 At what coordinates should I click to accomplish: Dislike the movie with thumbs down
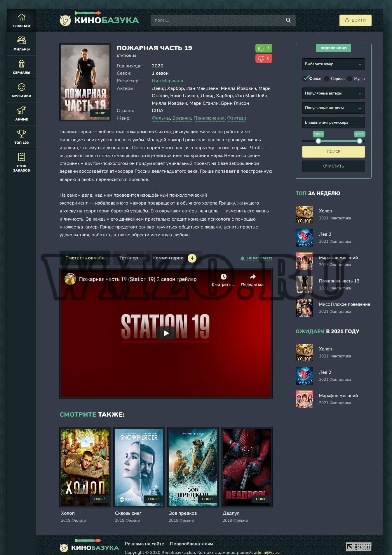(x=264, y=58)
